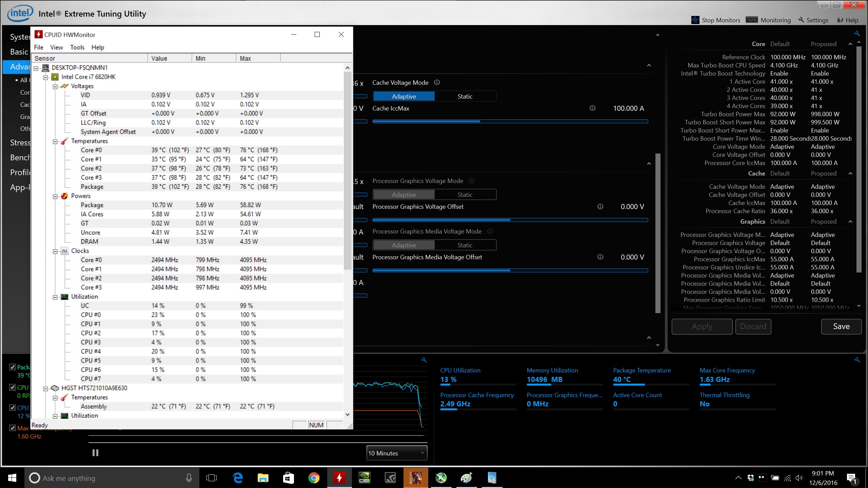868x488 pixels.
Task: Click wrench icon beside monitor stats panel
Action: pyautogui.click(x=857, y=360)
